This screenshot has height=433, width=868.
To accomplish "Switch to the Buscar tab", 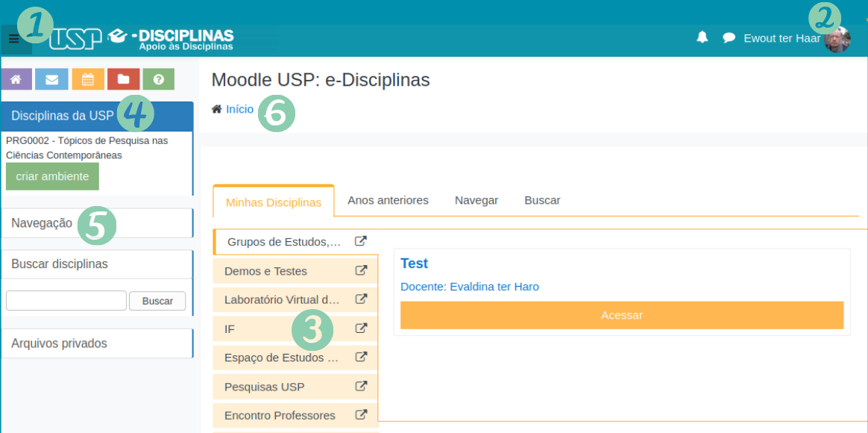I will (543, 200).
